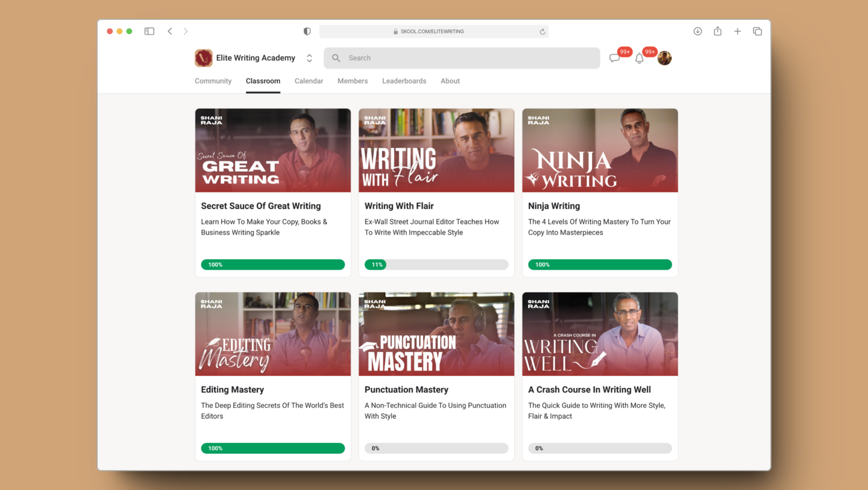Open the chat messages icon

614,57
